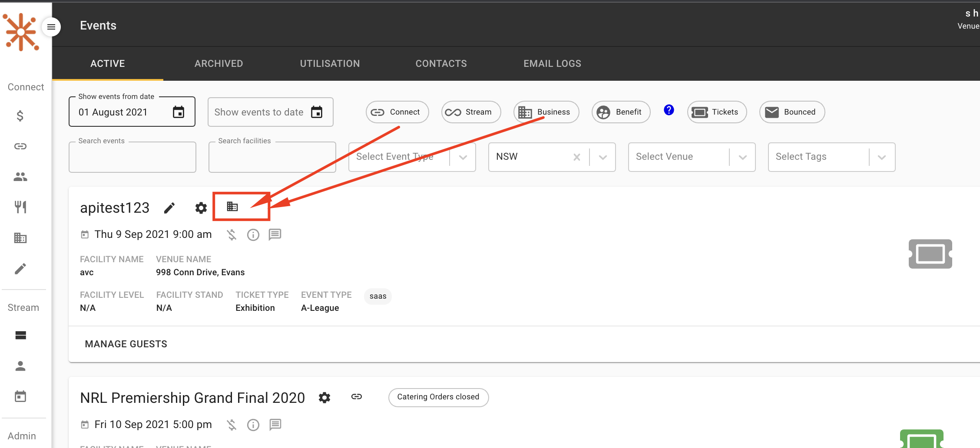Click the green ticket icon for NRL Grand Final
This screenshot has height=448, width=980.
pyautogui.click(x=922, y=439)
